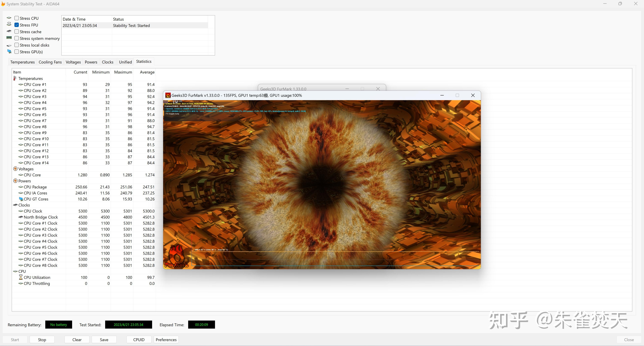Screen dimensions: 644x346
Task: Click the Current column header
Action: point(77,72)
